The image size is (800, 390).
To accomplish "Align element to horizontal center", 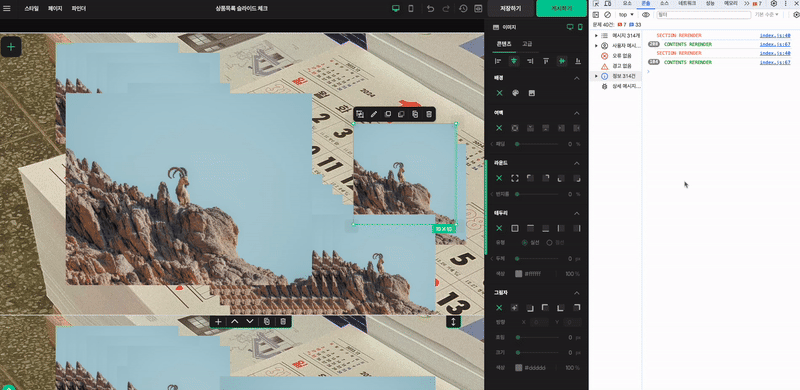I will click(x=514, y=61).
